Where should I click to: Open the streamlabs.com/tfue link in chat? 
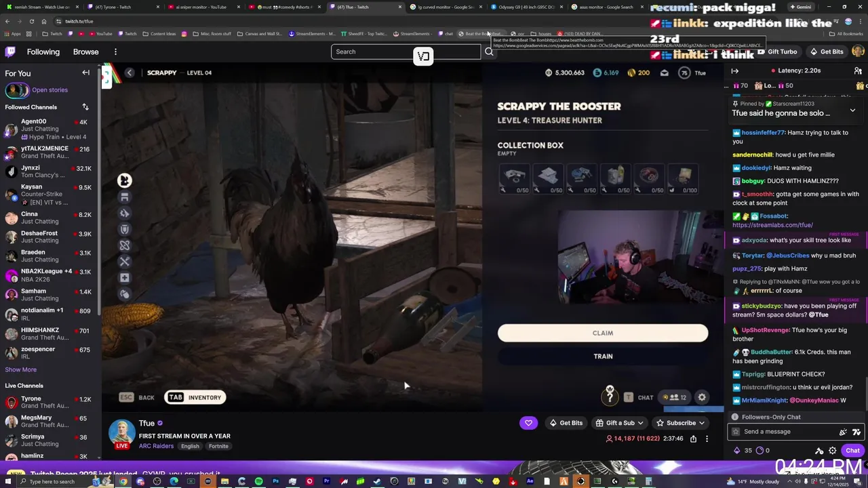[772, 225]
